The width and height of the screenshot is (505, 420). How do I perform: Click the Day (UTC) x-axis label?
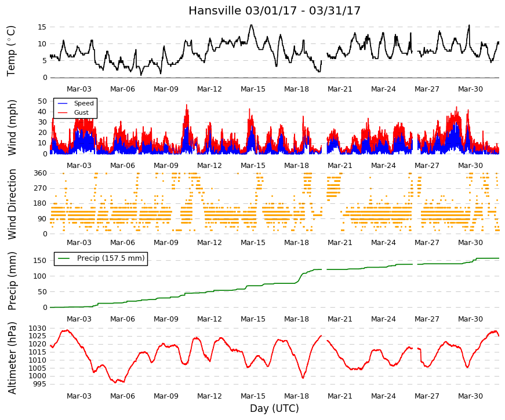coord(274,408)
